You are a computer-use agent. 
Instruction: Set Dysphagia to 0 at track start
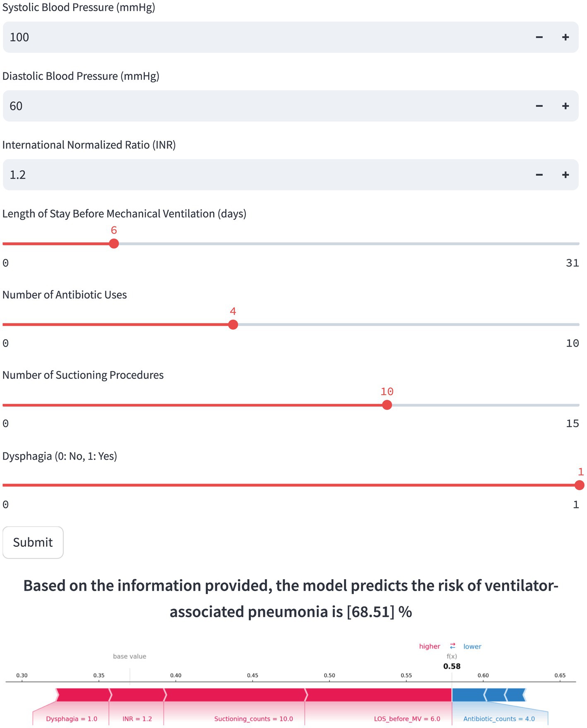click(x=4, y=485)
